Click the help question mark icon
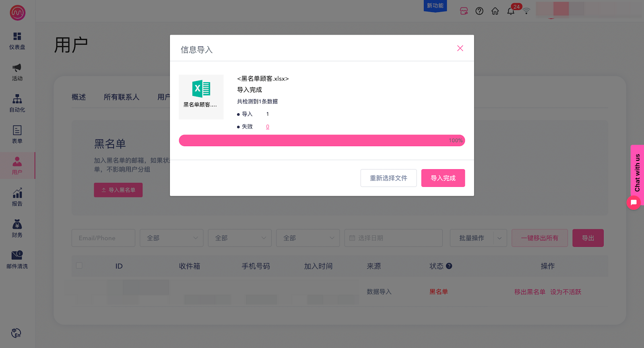 click(x=479, y=11)
